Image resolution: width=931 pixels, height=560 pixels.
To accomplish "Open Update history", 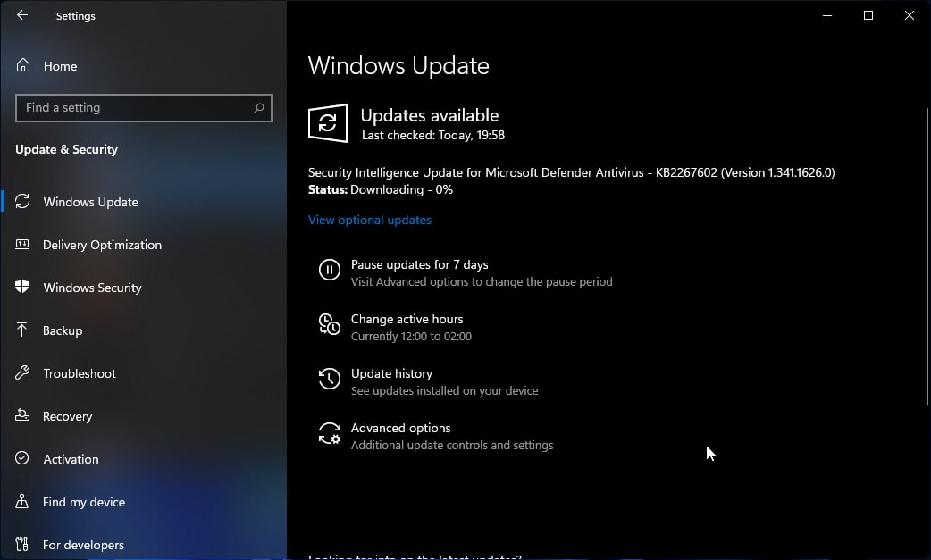I will pyautogui.click(x=391, y=373).
